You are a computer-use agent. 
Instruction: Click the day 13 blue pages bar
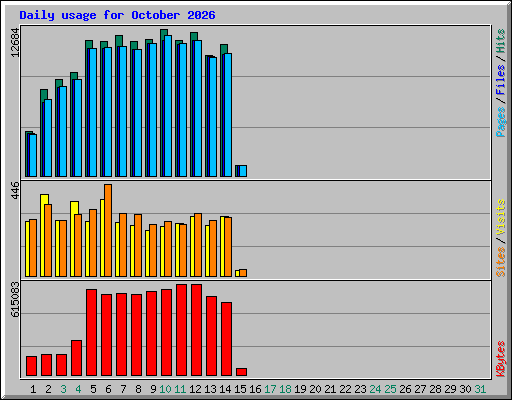213,117
